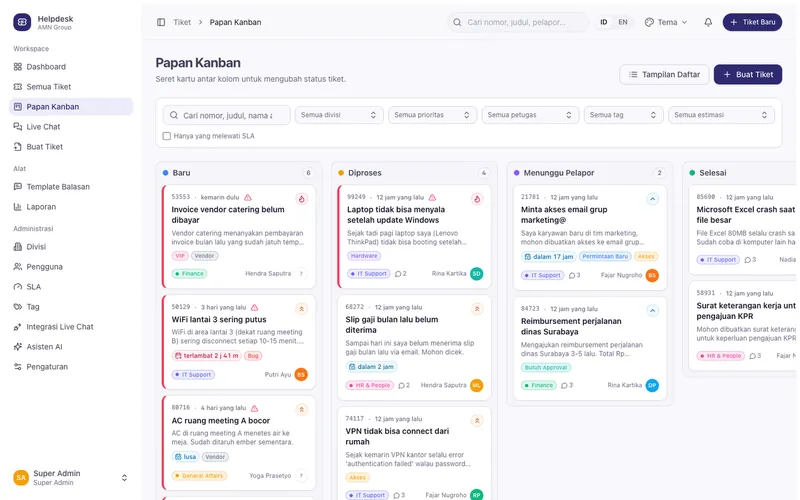800x500 pixels.
Task: Open Buat Tiket in sidebar
Action: click(x=71, y=147)
